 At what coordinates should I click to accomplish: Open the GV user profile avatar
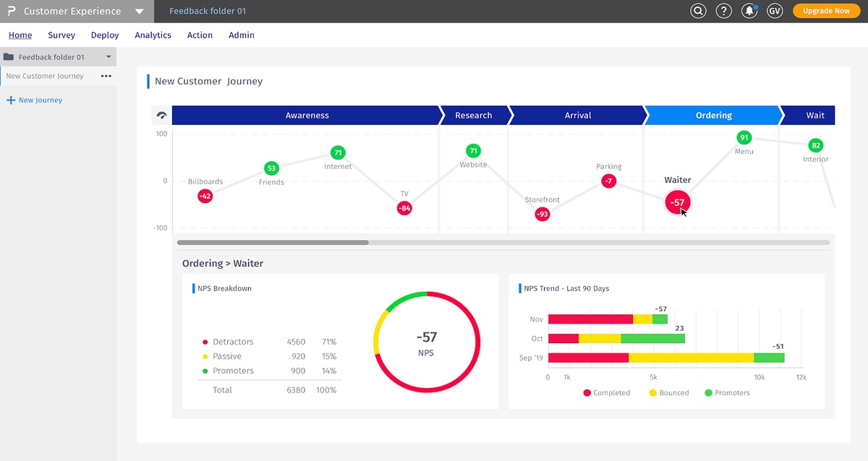pyautogui.click(x=775, y=11)
